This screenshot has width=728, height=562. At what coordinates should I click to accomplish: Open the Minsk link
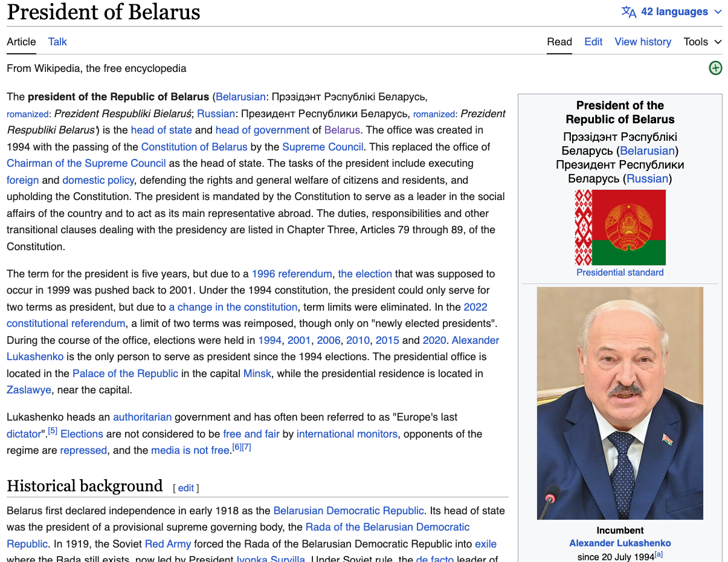[257, 373]
